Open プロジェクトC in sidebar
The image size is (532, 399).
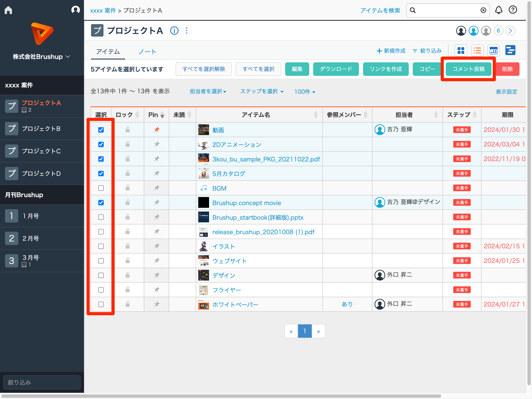coord(42,151)
